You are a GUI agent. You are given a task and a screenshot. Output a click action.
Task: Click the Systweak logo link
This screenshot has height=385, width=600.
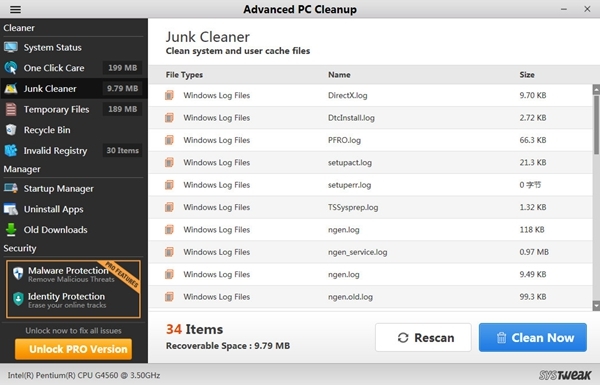click(565, 375)
